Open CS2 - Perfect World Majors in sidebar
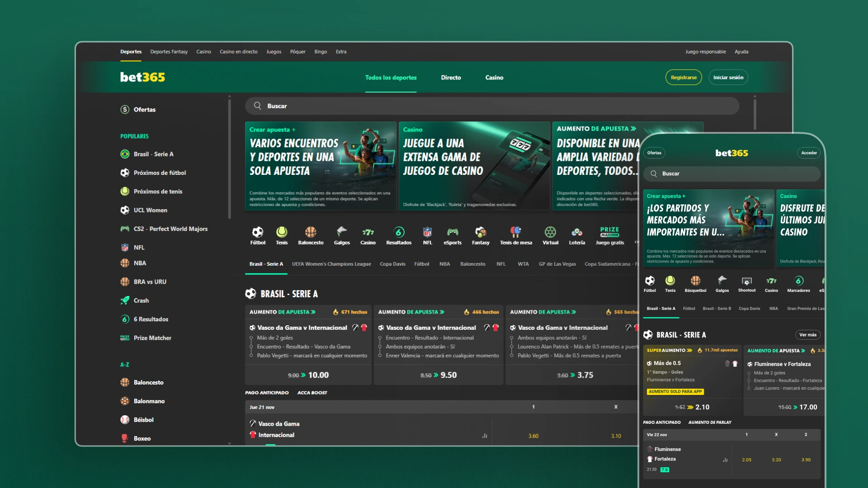The image size is (868, 488). [x=170, y=229]
